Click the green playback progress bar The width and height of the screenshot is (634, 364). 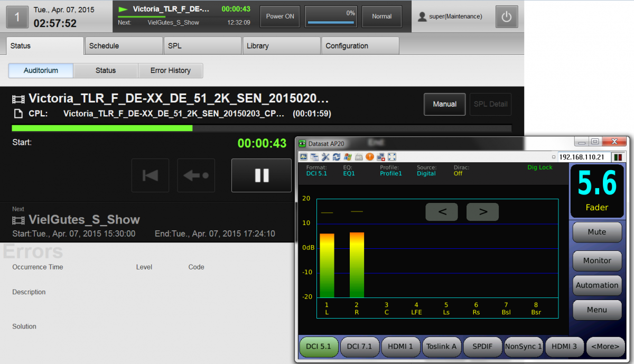(x=102, y=128)
